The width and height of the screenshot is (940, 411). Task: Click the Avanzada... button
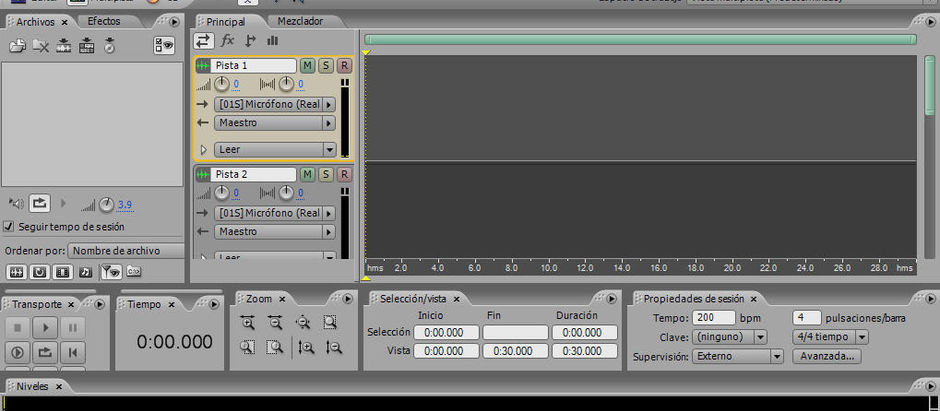(x=827, y=356)
